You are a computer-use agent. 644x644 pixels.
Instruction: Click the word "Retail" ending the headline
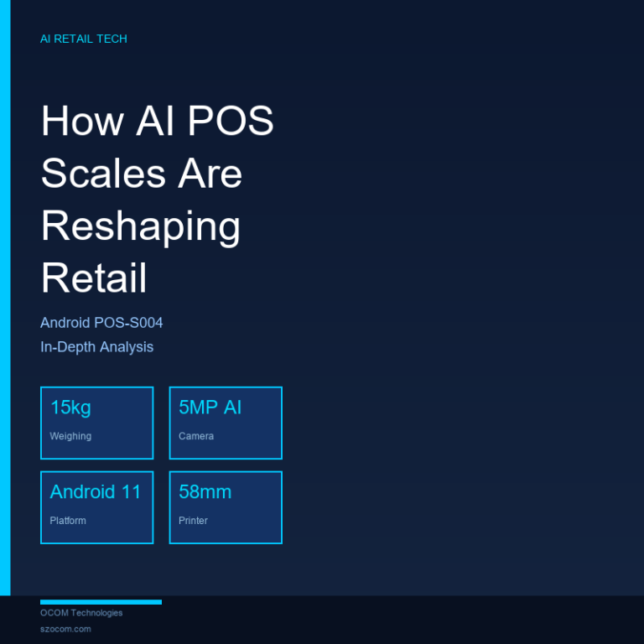point(94,278)
